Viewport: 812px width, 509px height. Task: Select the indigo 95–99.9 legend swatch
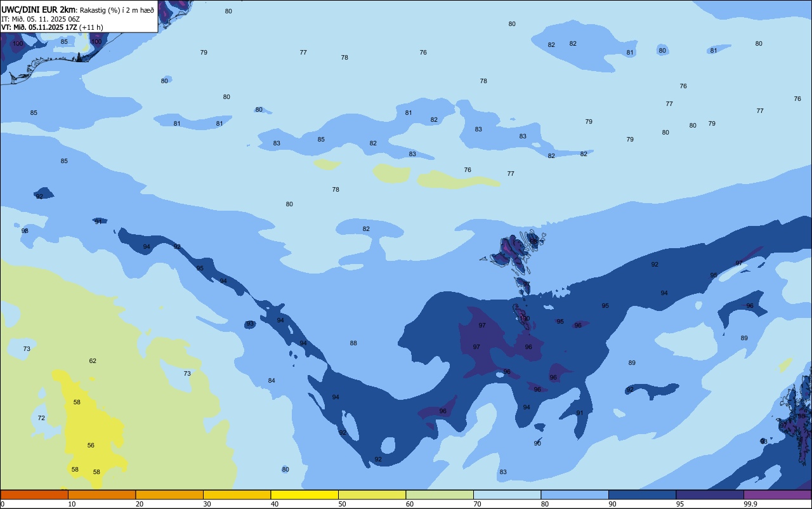(x=710, y=494)
